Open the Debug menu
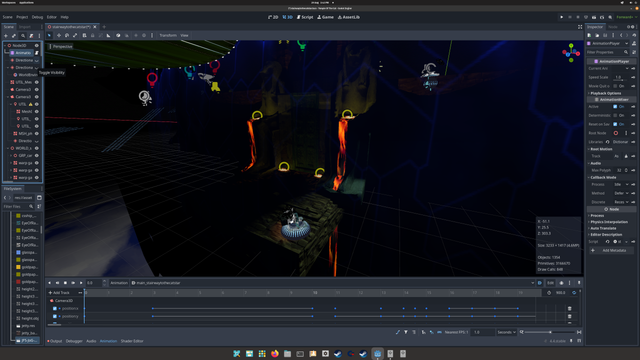 pyautogui.click(x=37, y=17)
